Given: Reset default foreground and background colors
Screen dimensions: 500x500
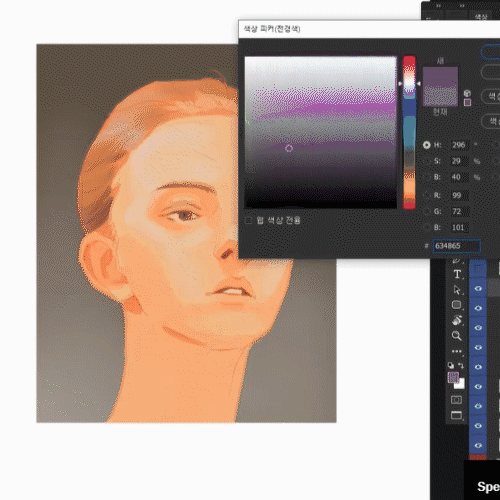Looking at the screenshot, I should click(451, 365).
